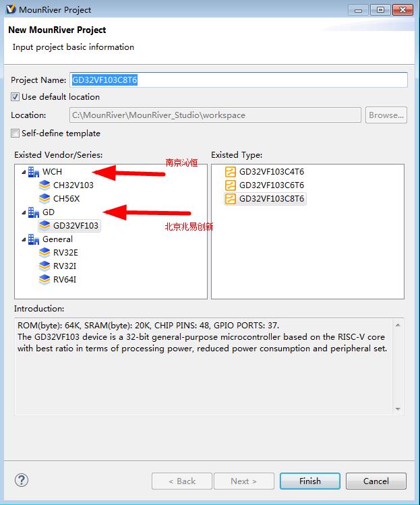Click the CH32V103 series stack icon
This screenshot has width=420, height=505.
click(44, 185)
